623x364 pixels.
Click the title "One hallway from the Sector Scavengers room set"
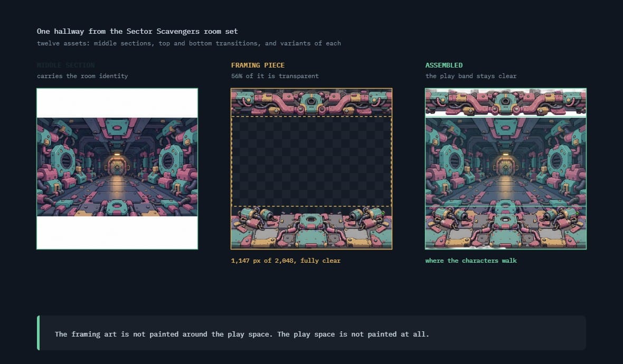(x=137, y=31)
